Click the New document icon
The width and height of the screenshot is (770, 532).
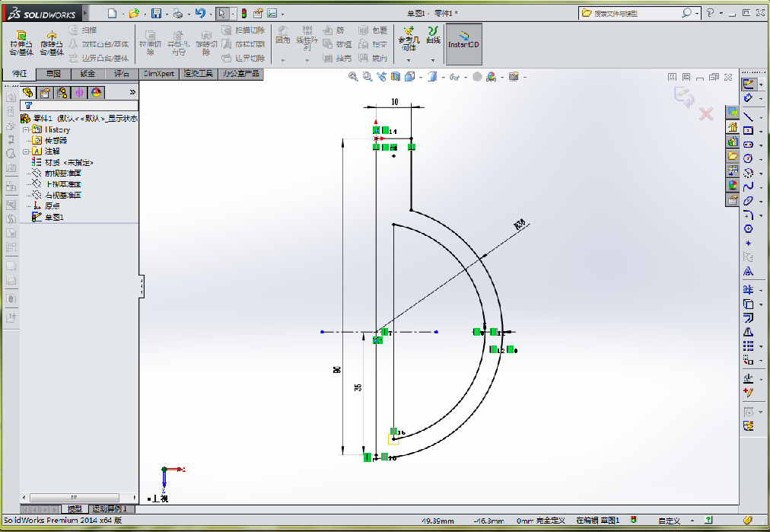coord(112,13)
